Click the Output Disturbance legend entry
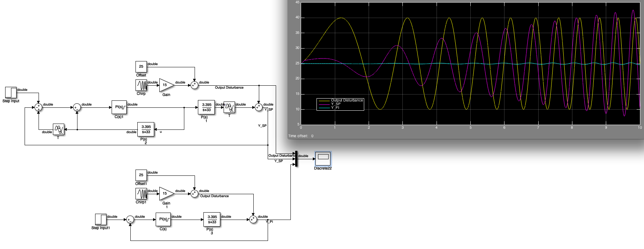Viewport: 644px width, 249px height. pyautogui.click(x=347, y=100)
